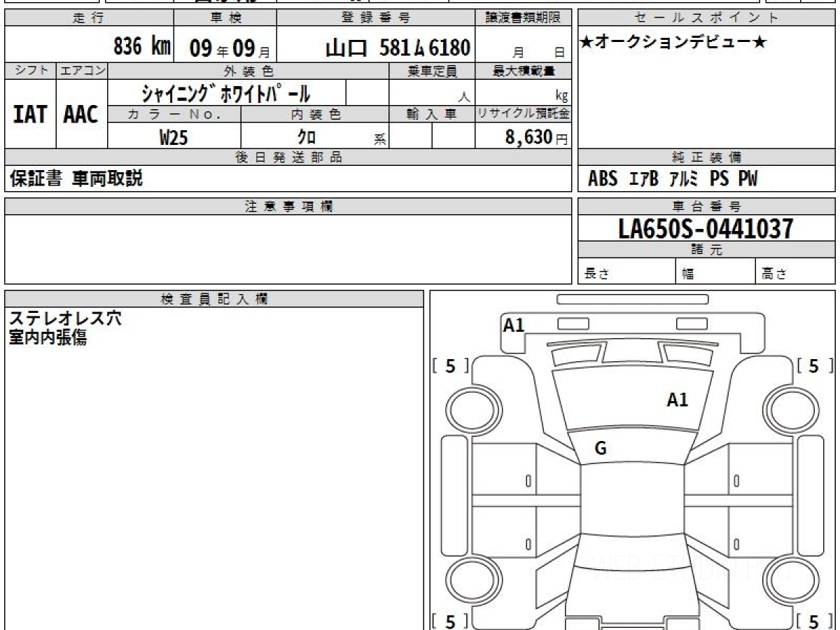Select registration number 山口 581ム6180
The width and height of the screenshot is (840, 630).
[398, 48]
